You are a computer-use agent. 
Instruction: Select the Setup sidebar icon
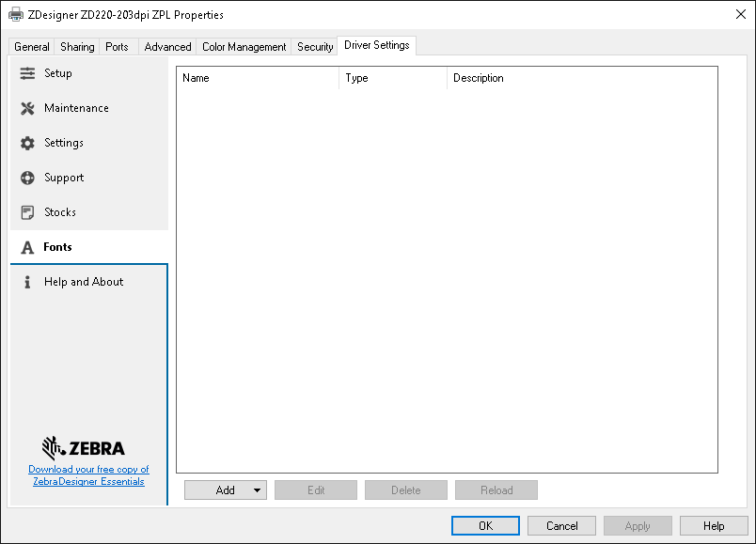pyautogui.click(x=28, y=73)
